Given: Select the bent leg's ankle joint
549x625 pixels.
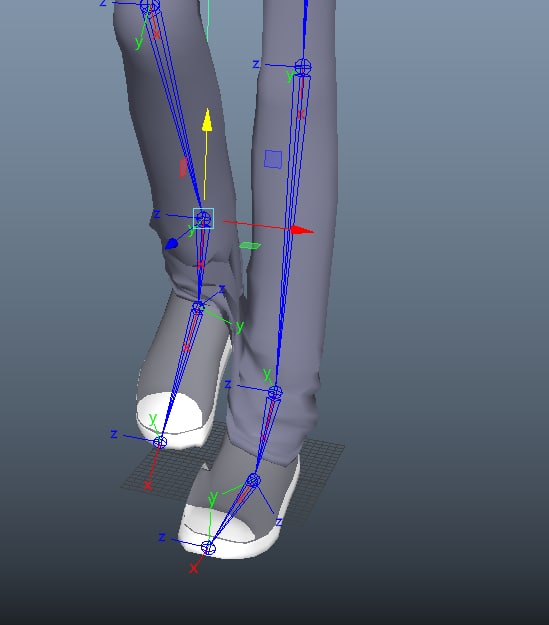Looking at the screenshot, I should (x=198, y=308).
